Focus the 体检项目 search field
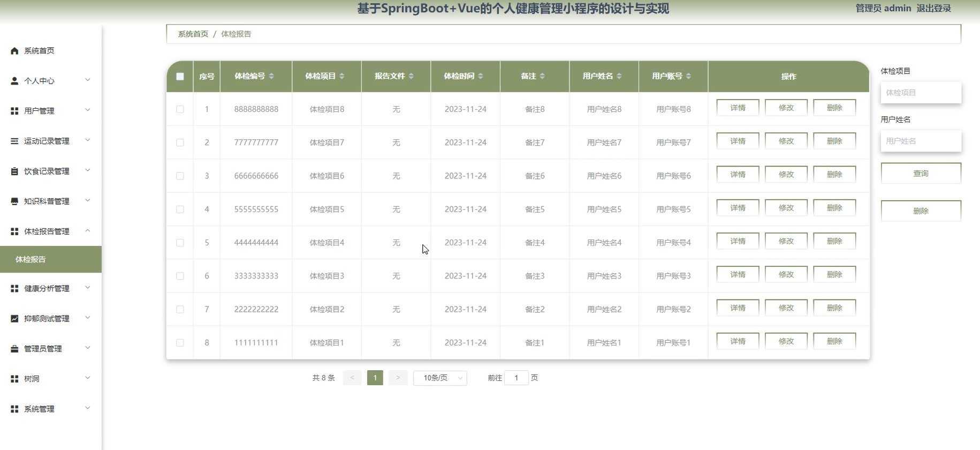Screen dimensions: 980x450 (921, 93)
